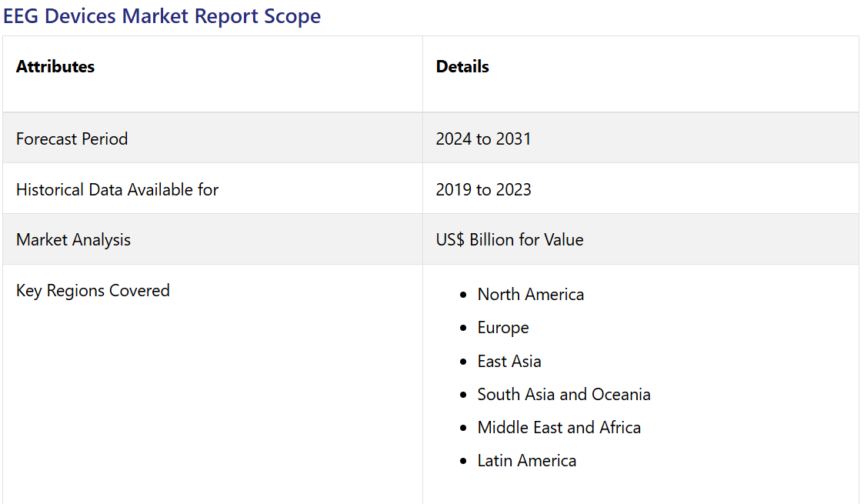Screen dimensions: 864x504
Task: Click the East Asia list item
Action: [509, 362]
